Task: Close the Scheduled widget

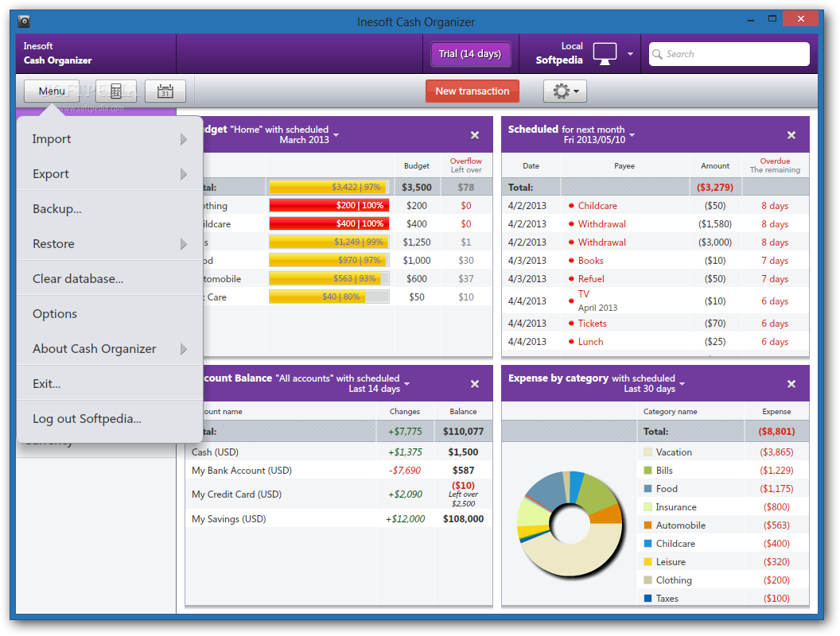Action: pos(791,135)
